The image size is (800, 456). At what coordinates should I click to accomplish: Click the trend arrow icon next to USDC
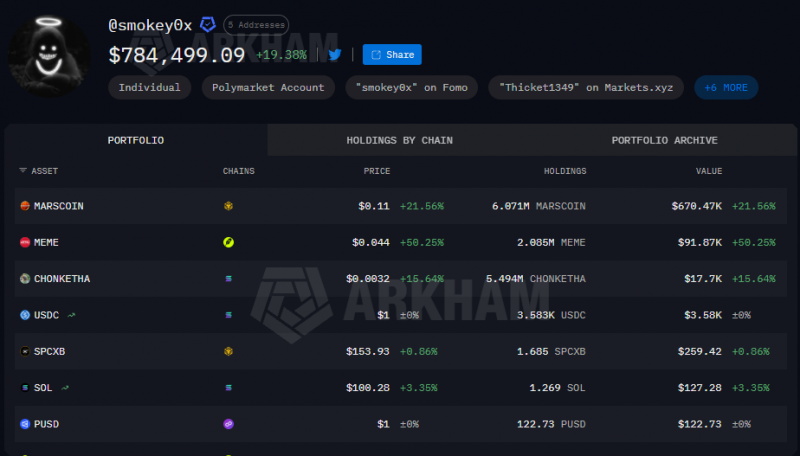click(71, 315)
